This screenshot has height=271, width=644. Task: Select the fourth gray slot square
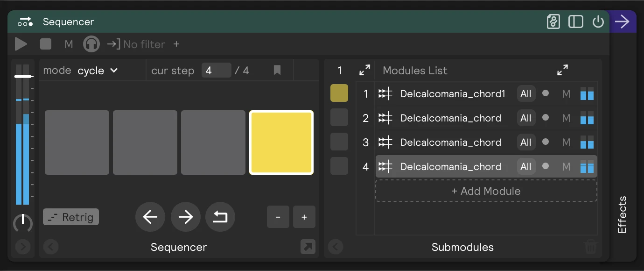tap(339, 166)
